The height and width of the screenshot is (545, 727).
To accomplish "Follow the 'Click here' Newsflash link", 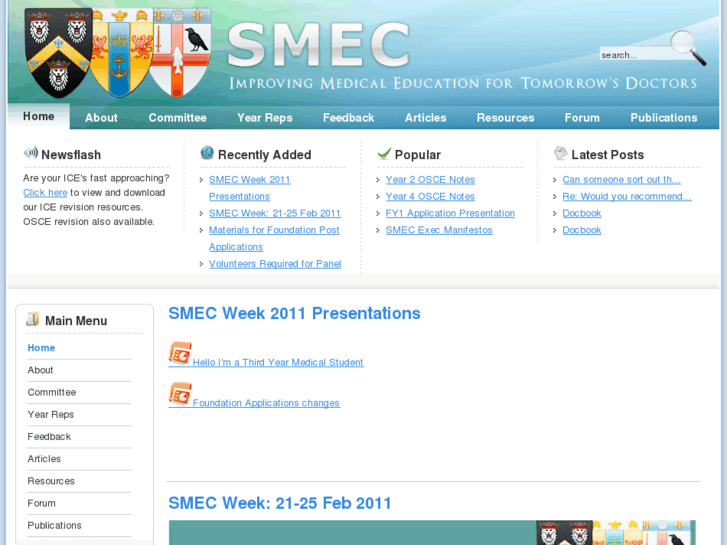I will click(x=45, y=192).
